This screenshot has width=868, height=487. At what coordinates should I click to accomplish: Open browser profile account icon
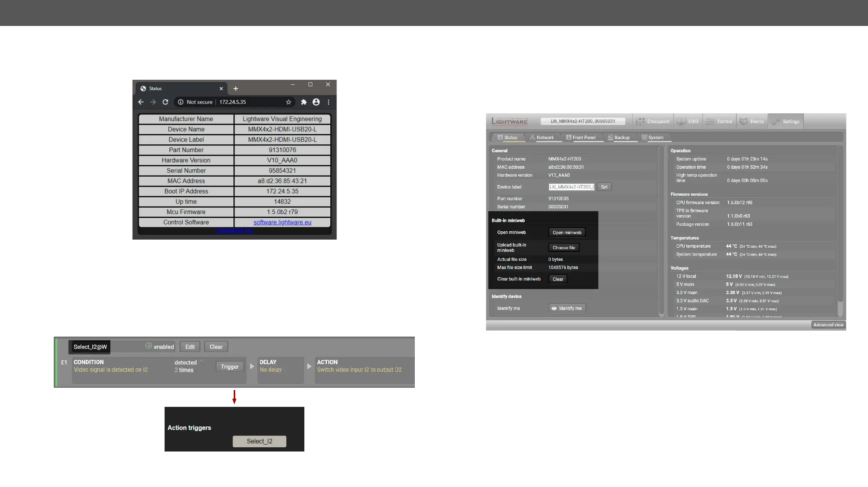[x=316, y=102]
